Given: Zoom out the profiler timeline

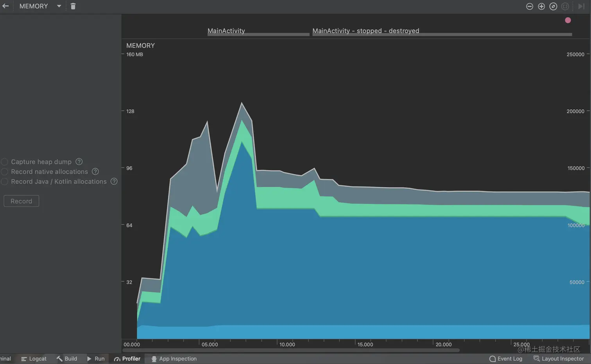Looking at the screenshot, I should 530,6.
